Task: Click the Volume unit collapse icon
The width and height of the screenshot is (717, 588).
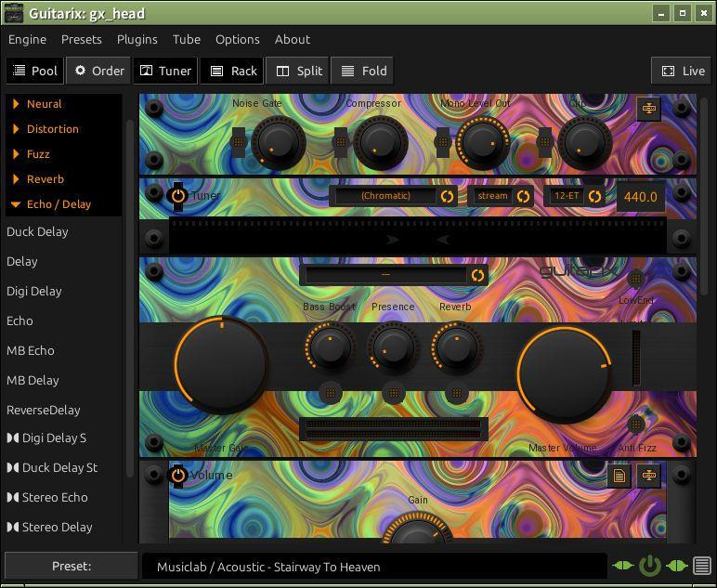Action: point(648,477)
